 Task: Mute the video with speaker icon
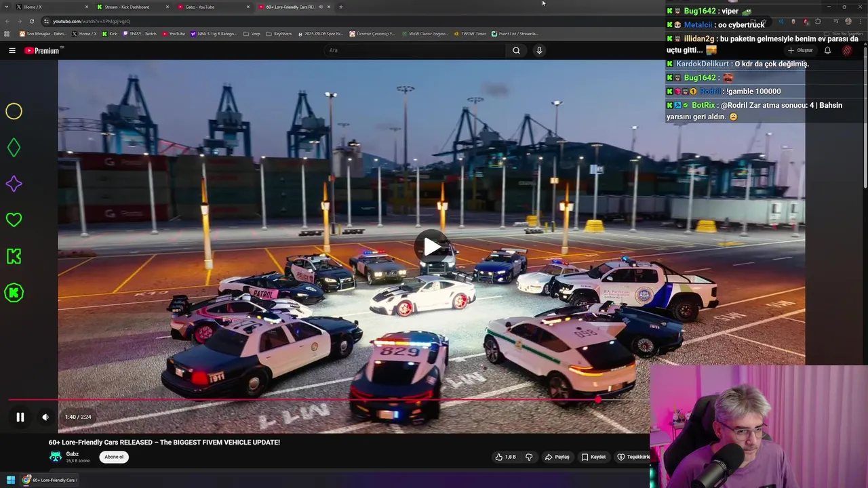tap(45, 417)
